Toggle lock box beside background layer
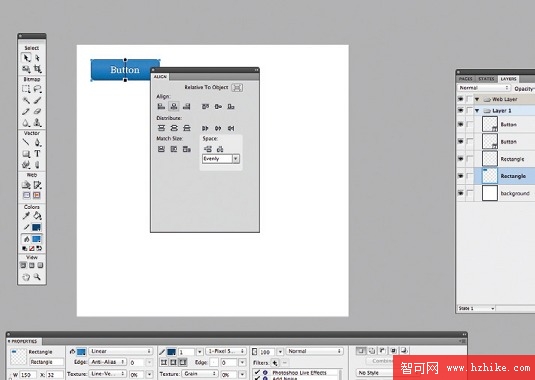535x380 pixels. click(x=470, y=193)
